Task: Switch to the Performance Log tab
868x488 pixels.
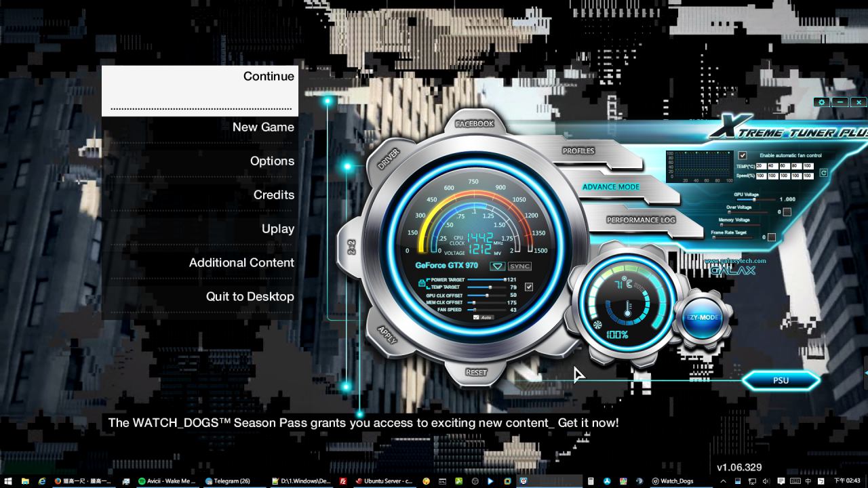Action: coord(641,220)
